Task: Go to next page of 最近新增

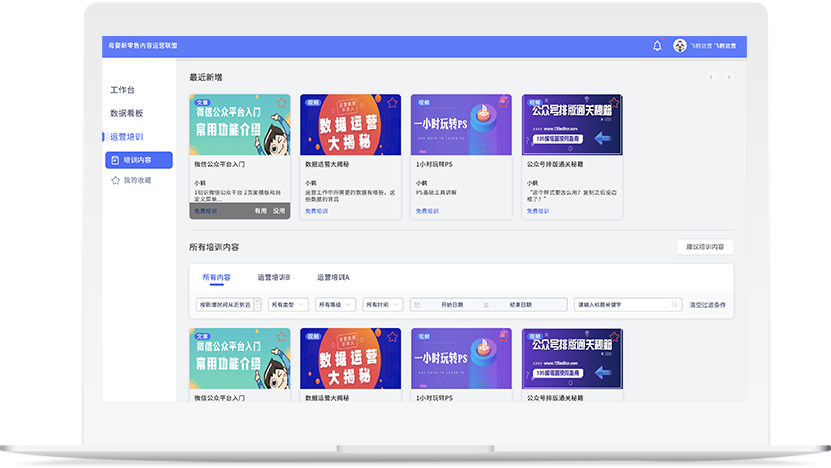Action: point(729,77)
